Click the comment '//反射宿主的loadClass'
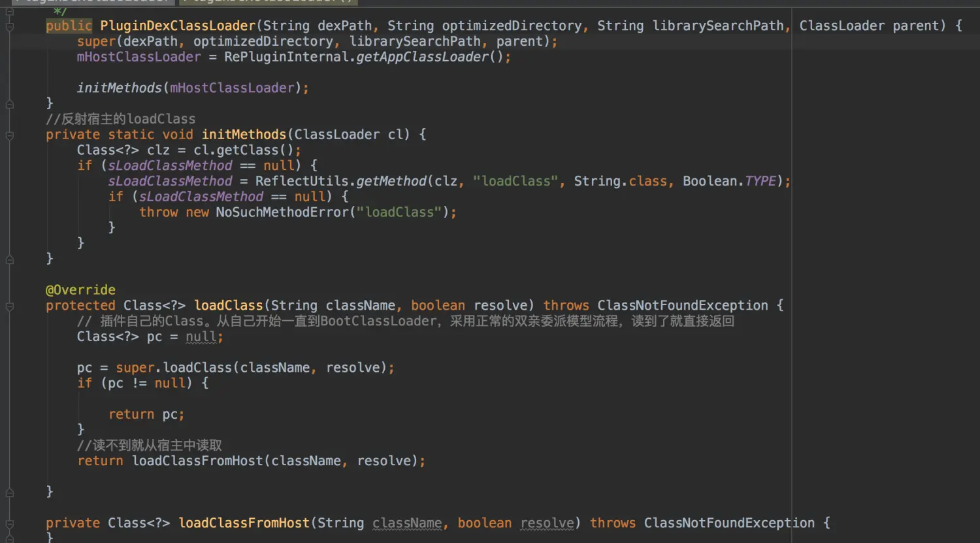980x543 pixels. [x=120, y=119]
